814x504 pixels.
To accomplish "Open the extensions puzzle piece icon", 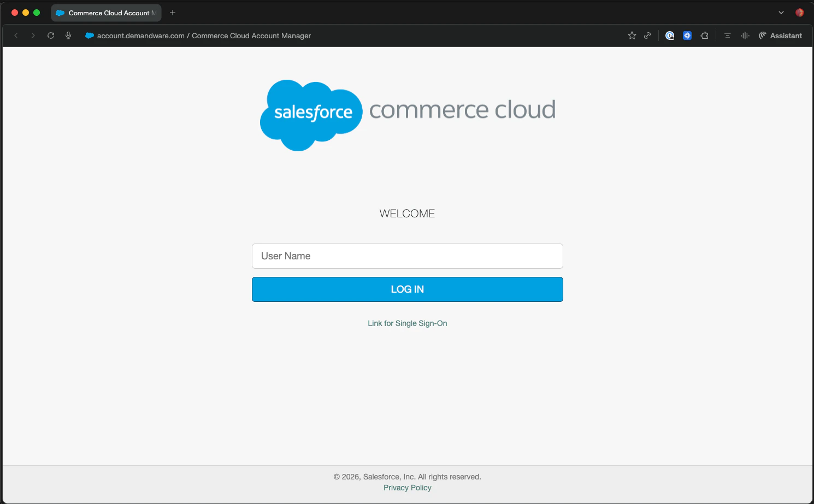I will pos(705,35).
